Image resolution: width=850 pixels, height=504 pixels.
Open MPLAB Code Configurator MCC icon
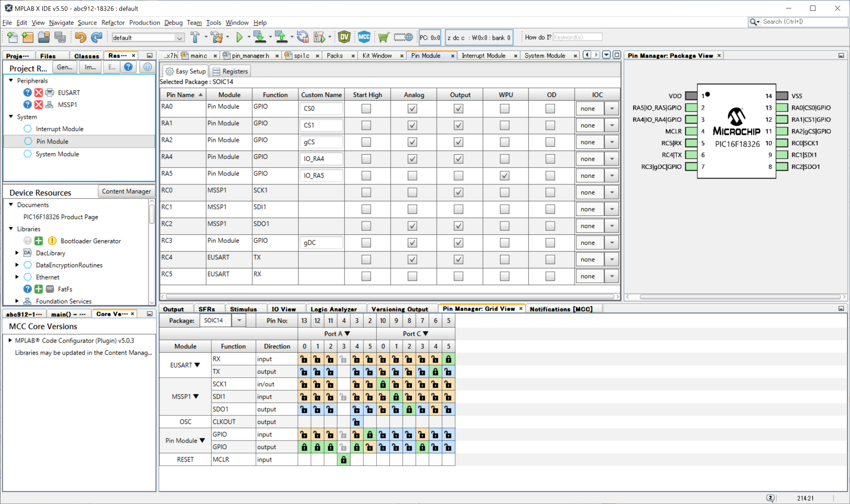(x=364, y=37)
